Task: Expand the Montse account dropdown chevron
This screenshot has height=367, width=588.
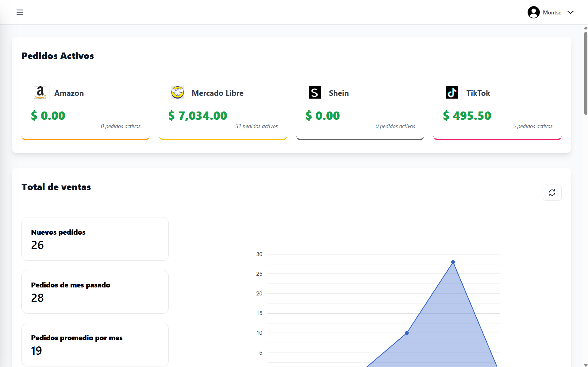Action: [x=570, y=12]
